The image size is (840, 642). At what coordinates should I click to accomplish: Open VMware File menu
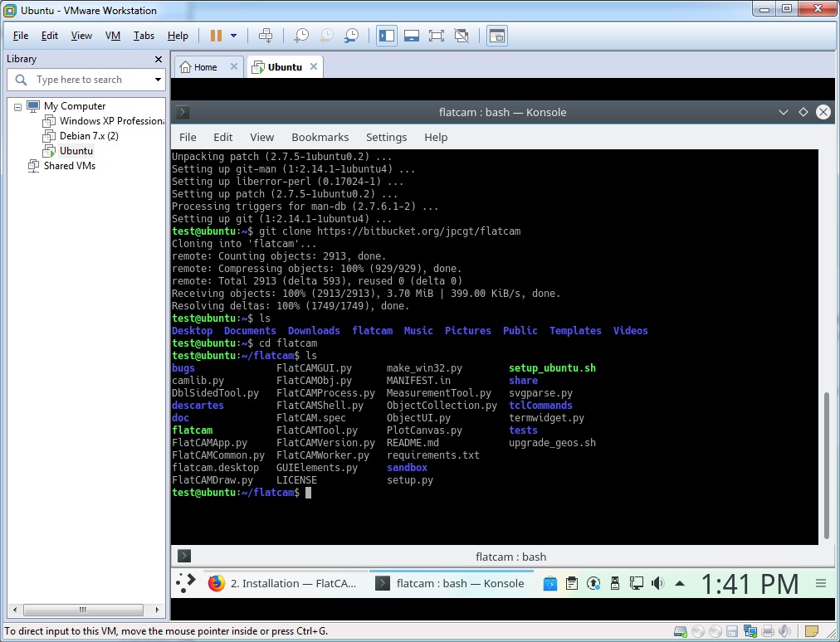coord(21,36)
